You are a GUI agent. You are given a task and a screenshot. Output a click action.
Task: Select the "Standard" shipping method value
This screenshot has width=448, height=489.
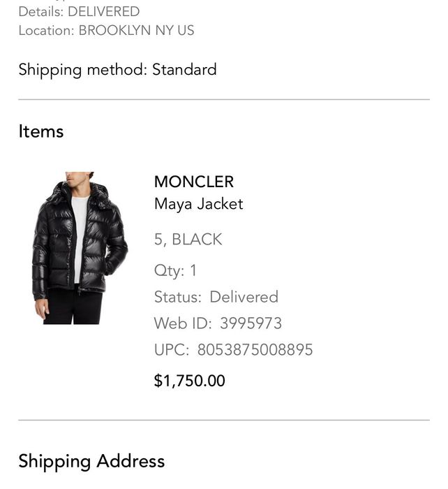click(184, 70)
